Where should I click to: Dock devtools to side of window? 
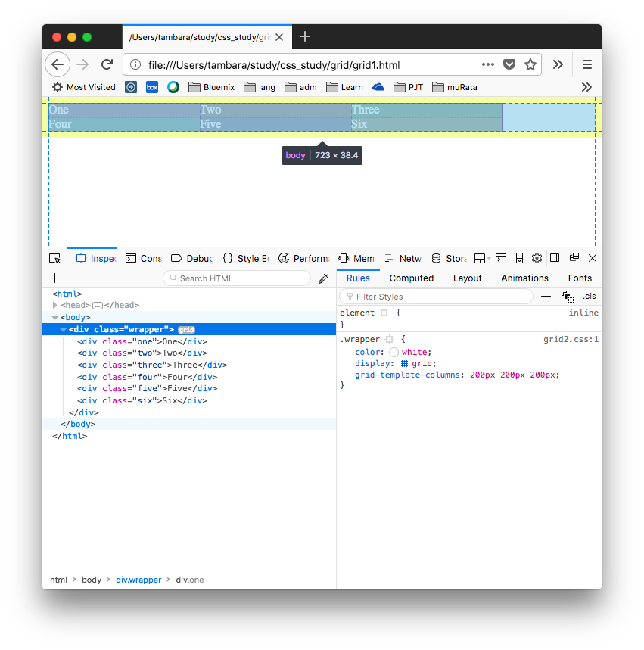coord(555,258)
